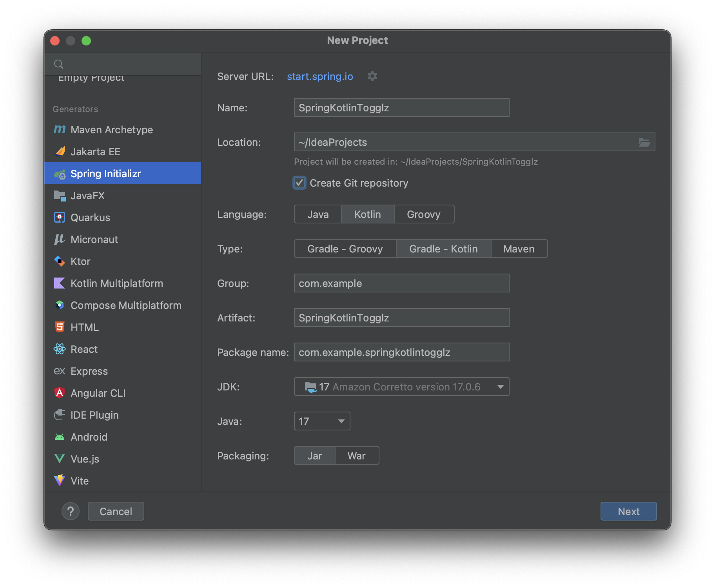
Task: Choose Gradle - Groovy project type
Action: 345,249
